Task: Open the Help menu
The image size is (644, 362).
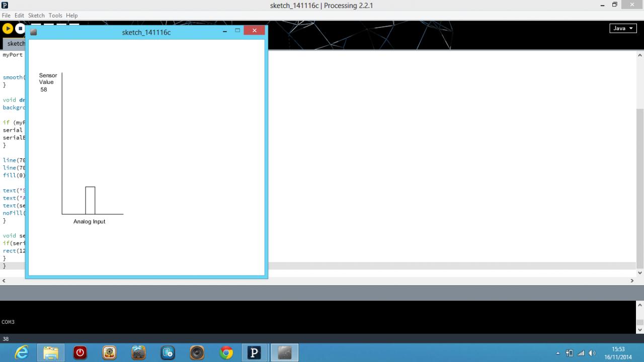Action: tap(72, 16)
